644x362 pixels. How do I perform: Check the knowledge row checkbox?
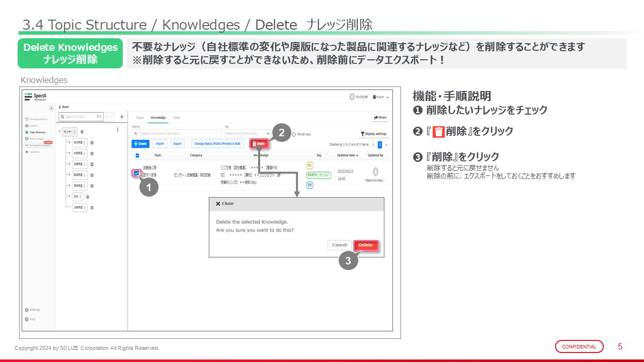pyautogui.click(x=136, y=173)
